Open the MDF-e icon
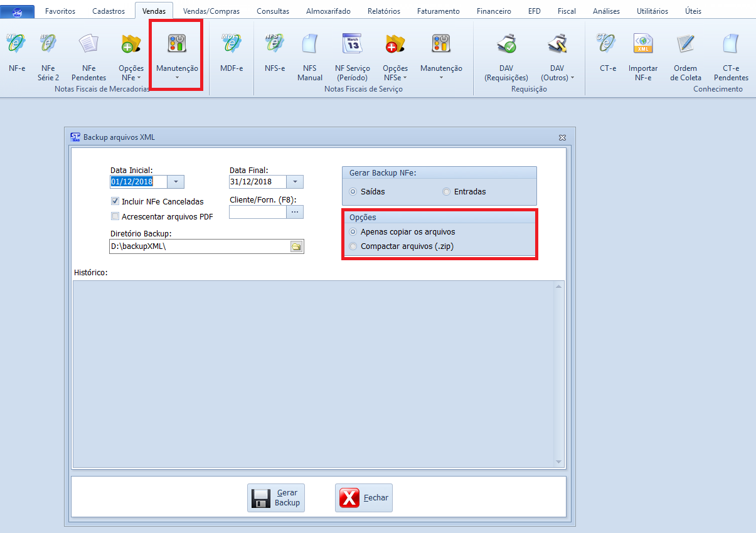 pyautogui.click(x=231, y=45)
